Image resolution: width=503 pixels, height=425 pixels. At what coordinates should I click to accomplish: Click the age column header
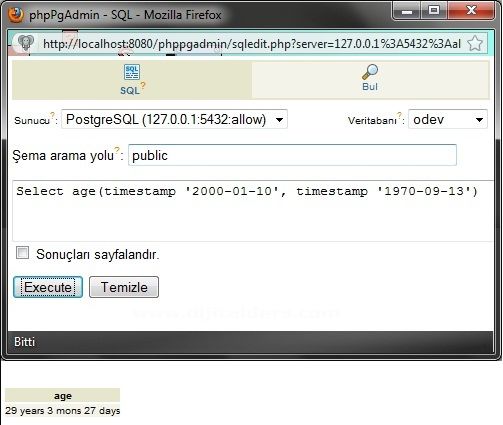(x=63, y=395)
